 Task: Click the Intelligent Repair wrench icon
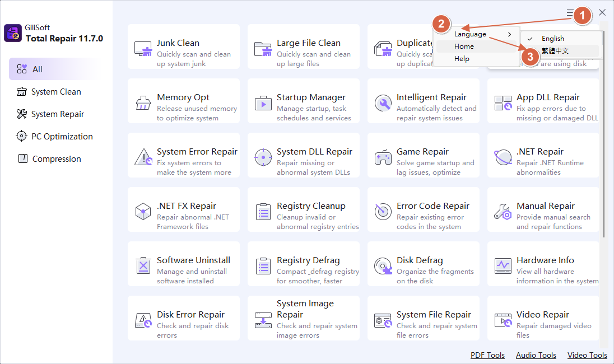click(x=383, y=103)
